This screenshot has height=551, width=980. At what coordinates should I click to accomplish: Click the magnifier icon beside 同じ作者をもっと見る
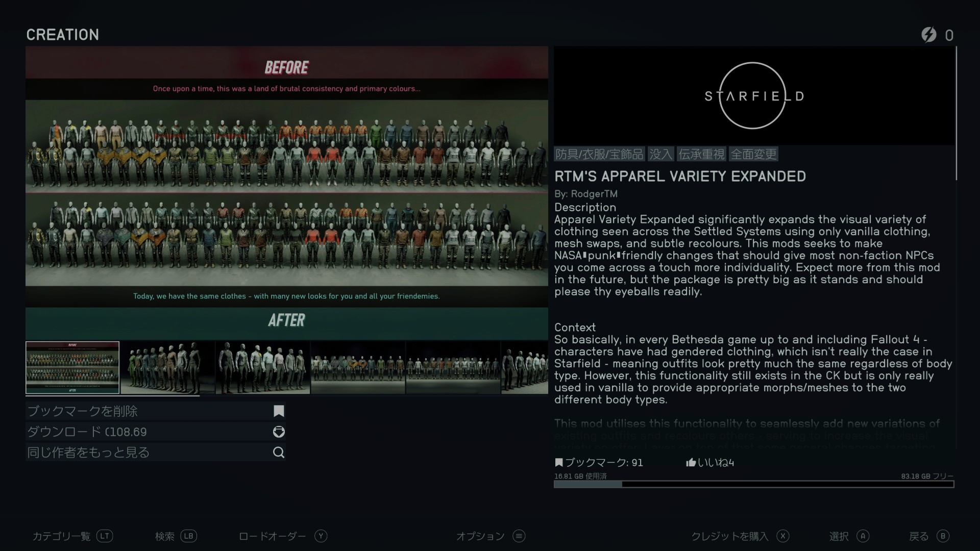(279, 453)
